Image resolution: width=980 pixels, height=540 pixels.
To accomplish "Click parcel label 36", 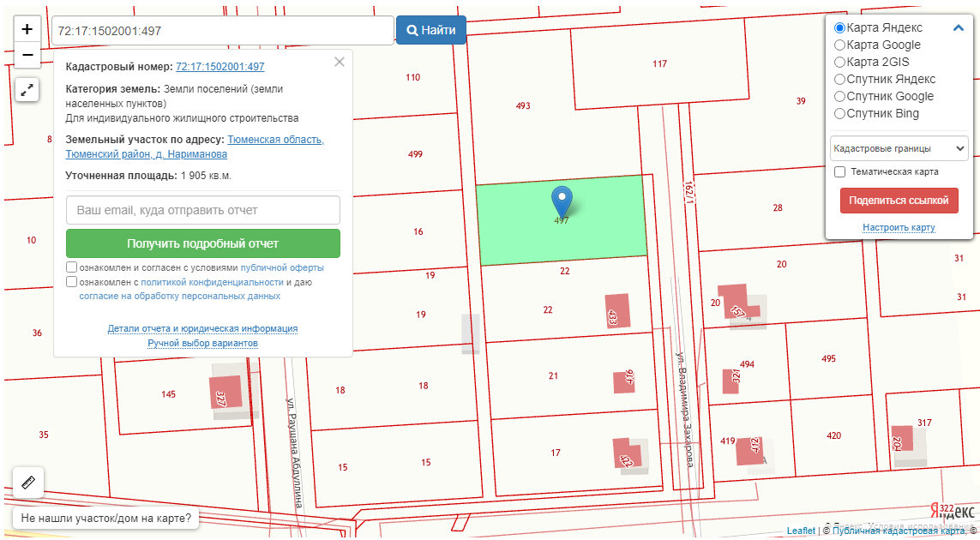I will 37,333.
